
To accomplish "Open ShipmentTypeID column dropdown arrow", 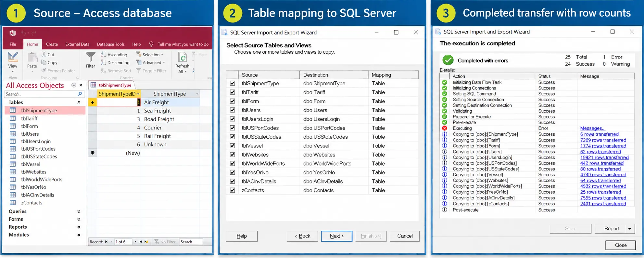I will point(138,94).
